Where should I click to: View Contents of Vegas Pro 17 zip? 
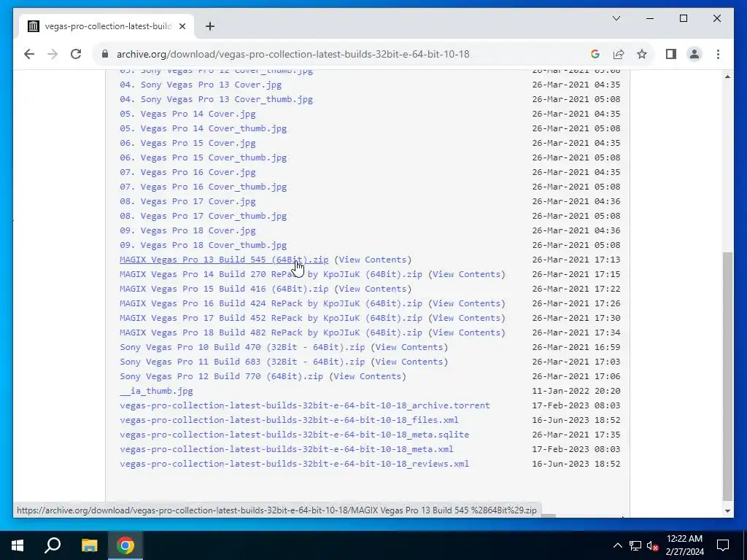466,318
